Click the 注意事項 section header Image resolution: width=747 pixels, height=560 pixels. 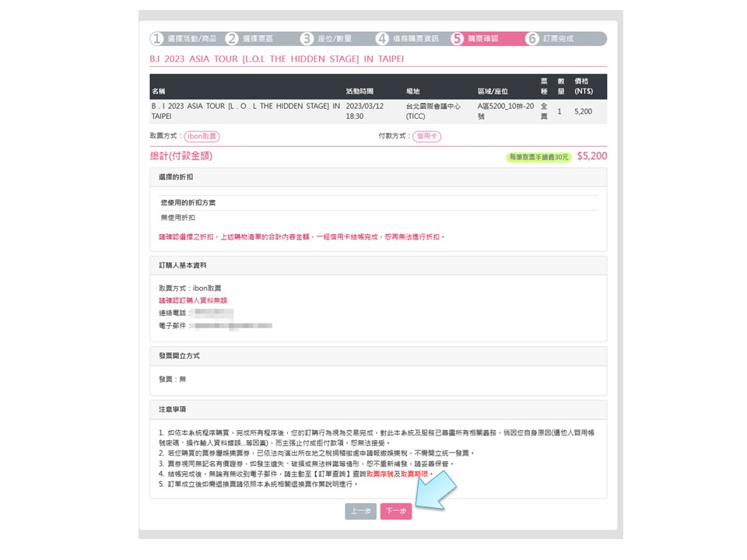[173, 409]
